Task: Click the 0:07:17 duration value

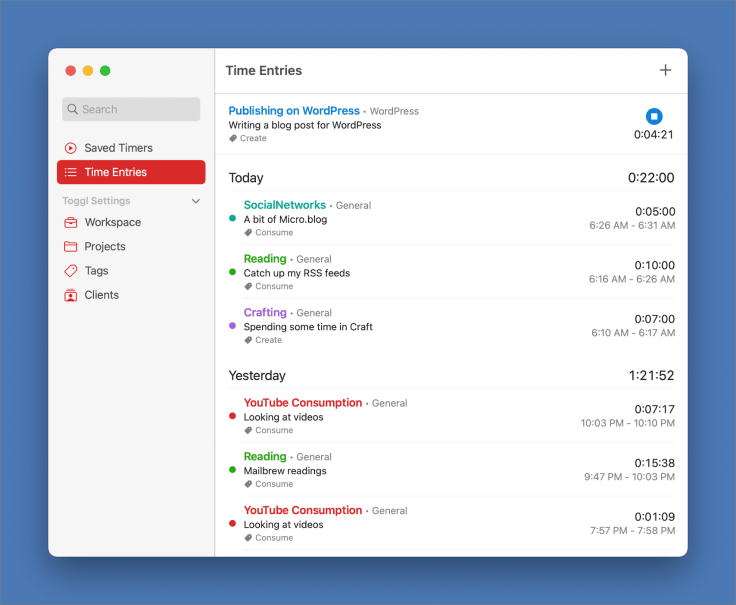Action: coord(654,409)
